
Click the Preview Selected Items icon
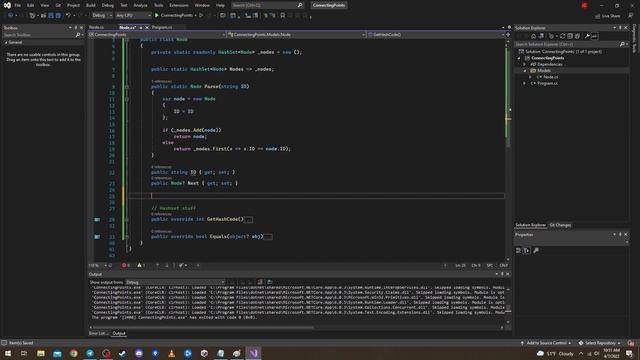click(x=595, y=36)
